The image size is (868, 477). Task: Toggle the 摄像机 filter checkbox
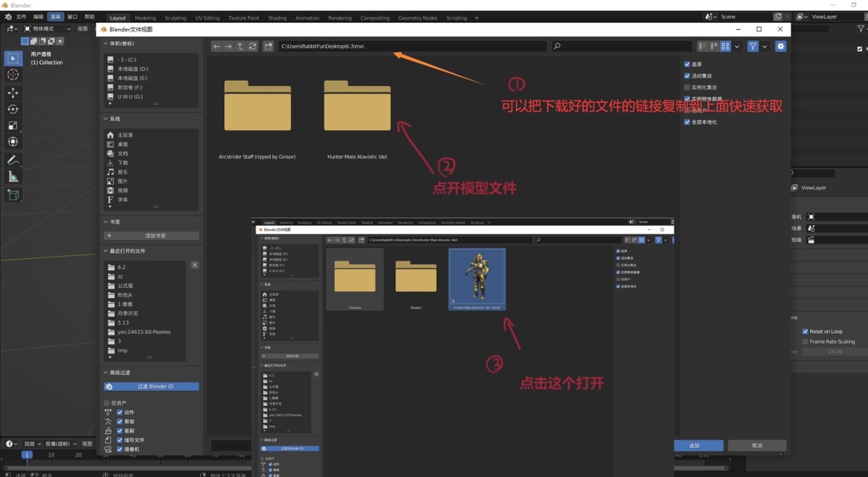click(x=120, y=449)
